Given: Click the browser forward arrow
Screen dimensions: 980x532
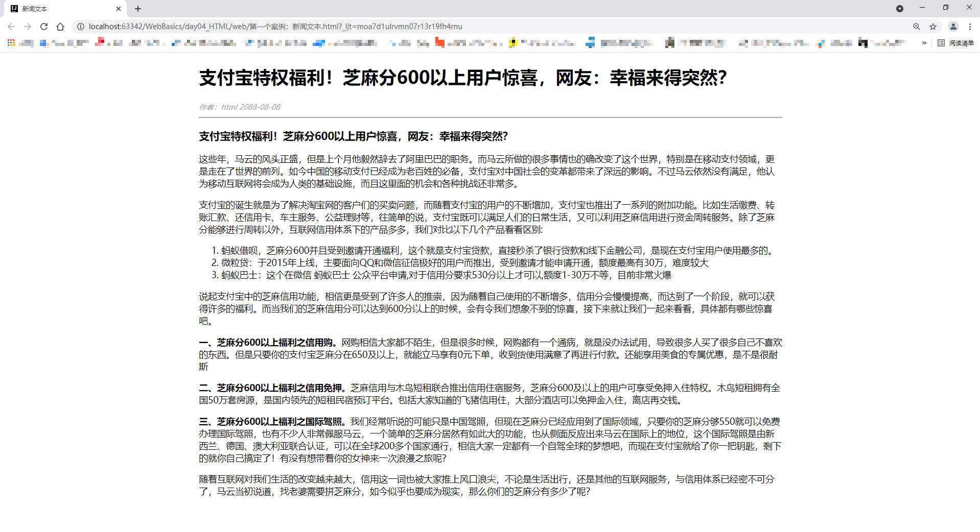Looking at the screenshot, I should (28, 27).
